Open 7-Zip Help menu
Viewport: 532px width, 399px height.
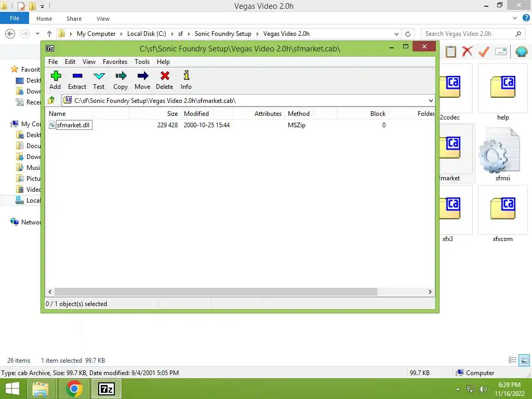point(163,62)
